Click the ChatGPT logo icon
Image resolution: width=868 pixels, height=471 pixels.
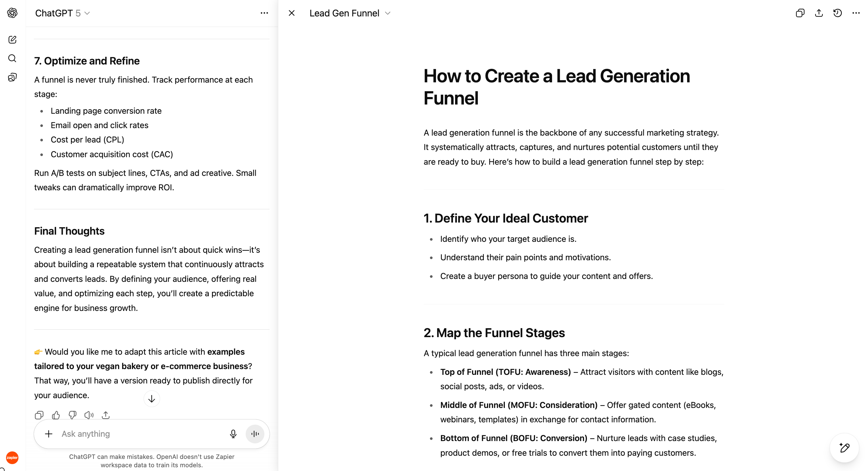coord(12,13)
